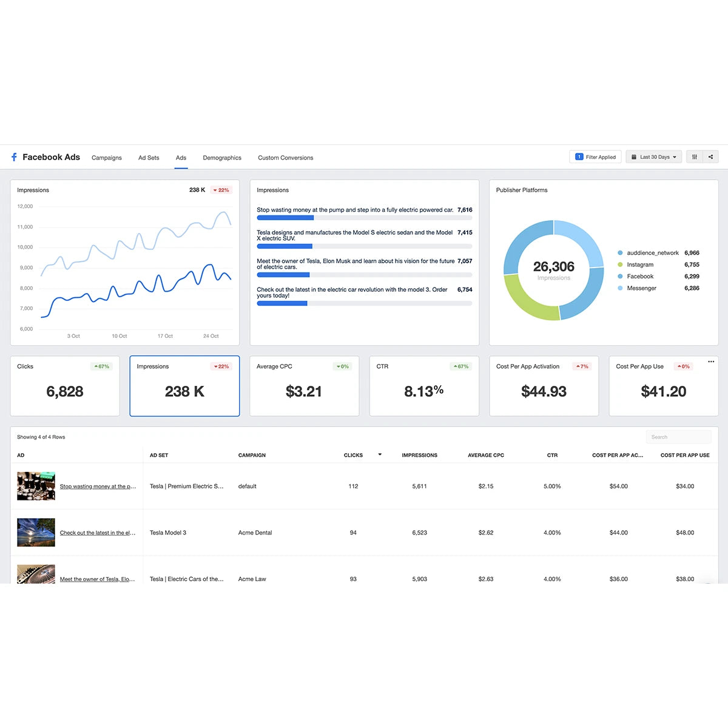Click the 26,306 total in the donut chart
The width and height of the screenshot is (728, 728).
pyautogui.click(x=554, y=267)
